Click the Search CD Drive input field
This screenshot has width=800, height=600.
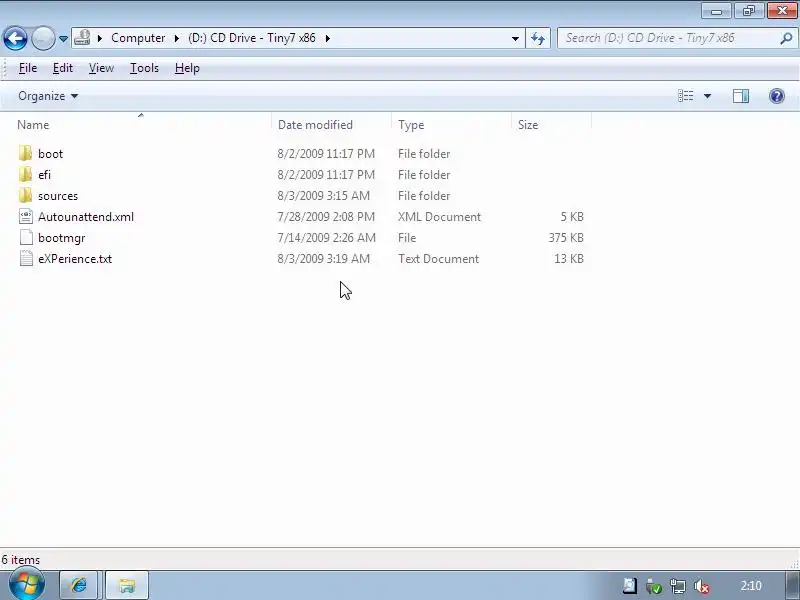(x=668, y=38)
